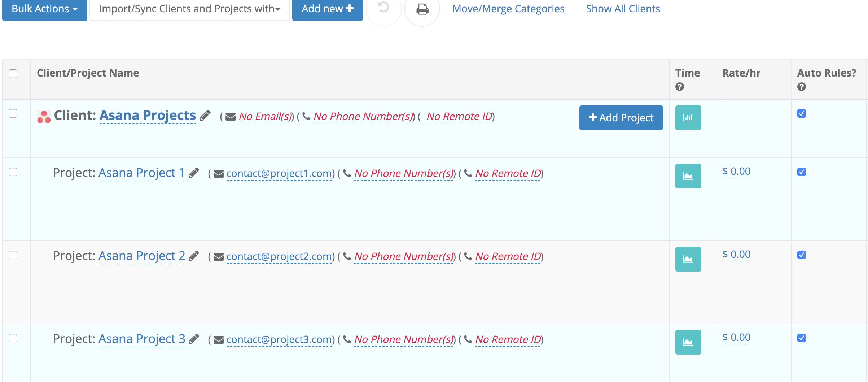Click pencil edit icon for Asana Project 3

pyautogui.click(x=194, y=339)
